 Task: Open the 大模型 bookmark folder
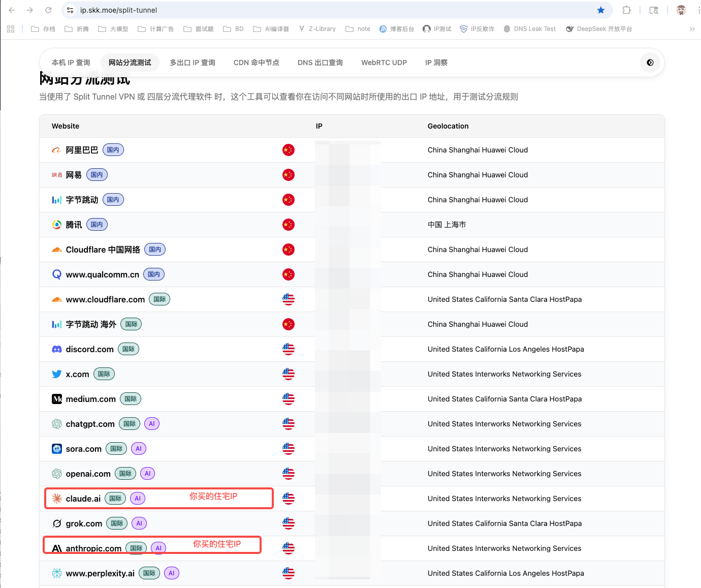coord(113,29)
